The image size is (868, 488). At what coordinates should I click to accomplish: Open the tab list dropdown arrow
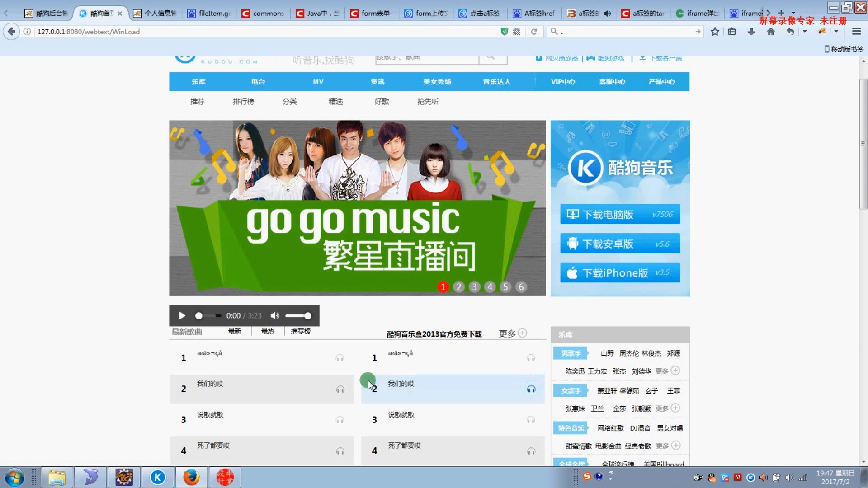(793, 13)
